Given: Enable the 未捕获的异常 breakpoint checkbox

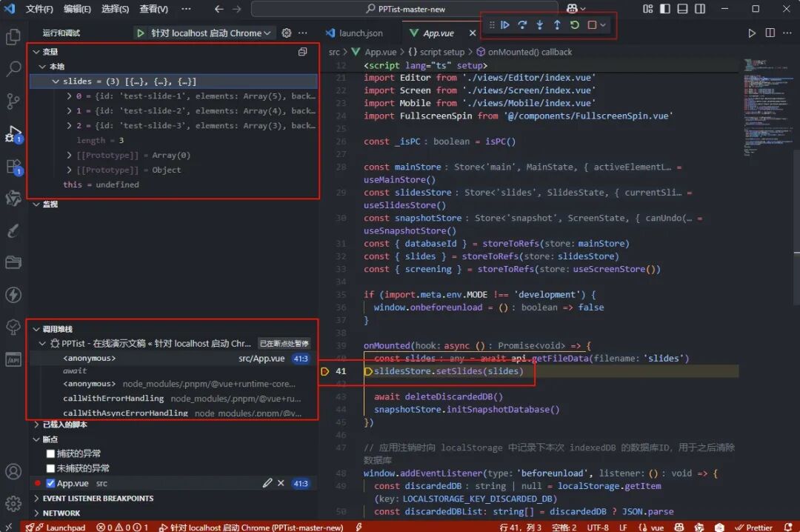Looking at the screenshot, I should [x=50, y=468].
